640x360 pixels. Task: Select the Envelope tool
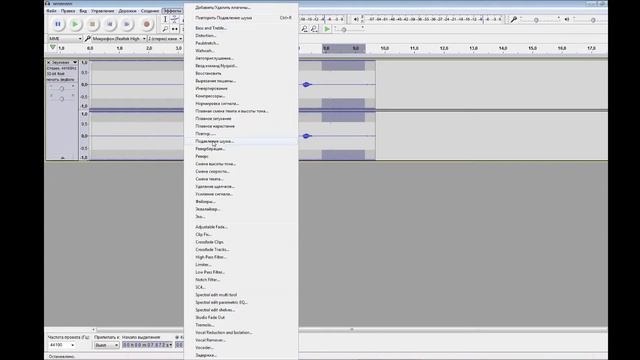[174, 19]
